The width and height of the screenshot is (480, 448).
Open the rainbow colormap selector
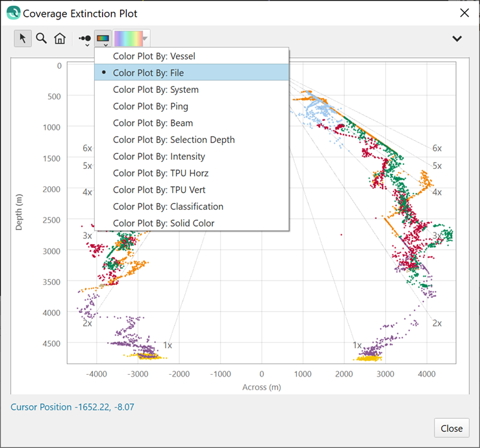132,39
